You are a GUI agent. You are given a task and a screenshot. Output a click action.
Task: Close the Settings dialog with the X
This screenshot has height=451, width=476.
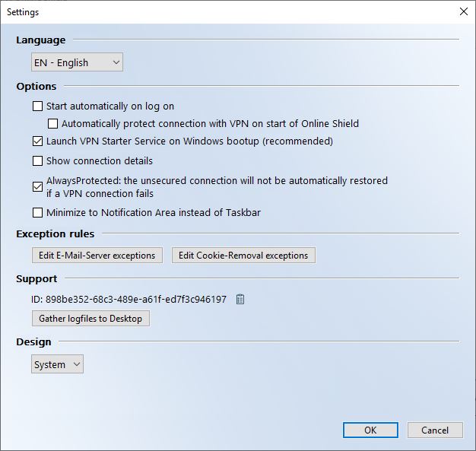(464, 12)
